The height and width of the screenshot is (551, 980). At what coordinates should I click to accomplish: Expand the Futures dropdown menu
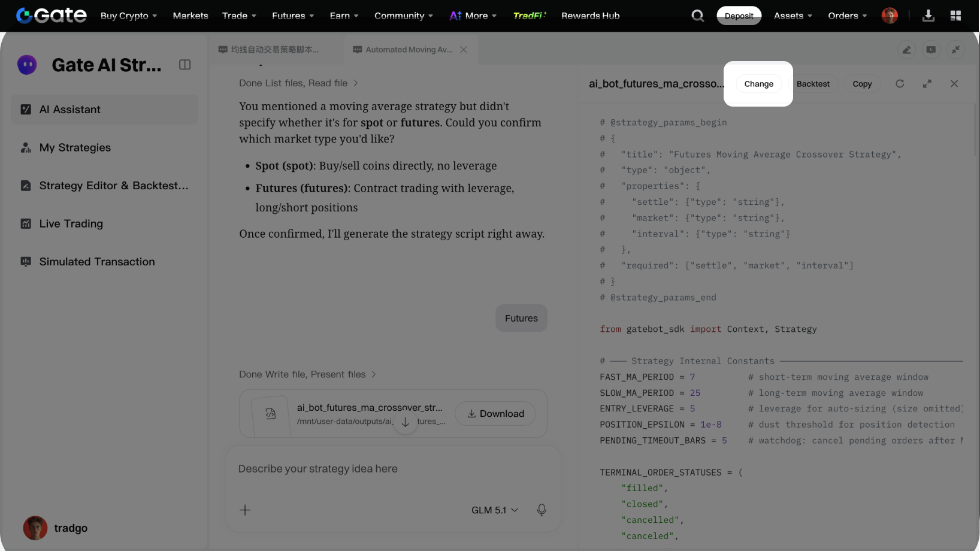click(x=293, y=16)
